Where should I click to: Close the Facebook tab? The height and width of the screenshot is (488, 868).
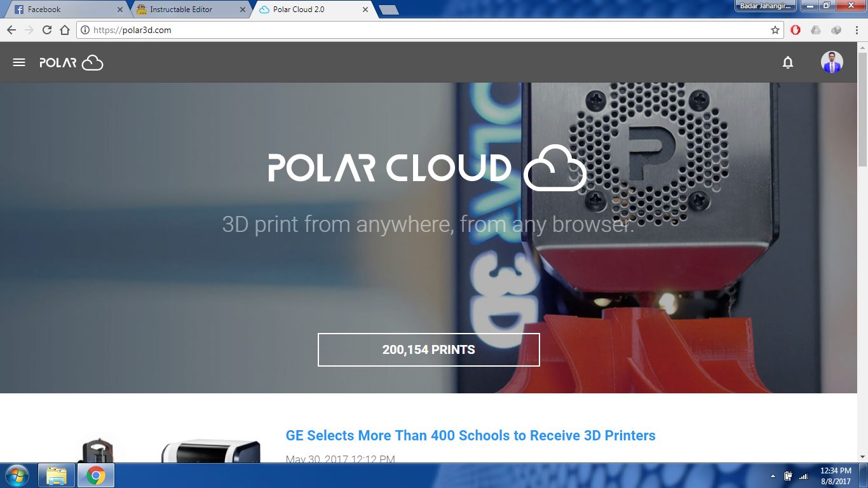pyautogui.click(x=120, y=10)
